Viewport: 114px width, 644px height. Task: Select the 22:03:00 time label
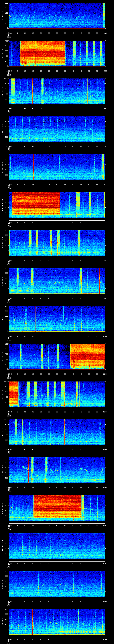pos(9,109)
